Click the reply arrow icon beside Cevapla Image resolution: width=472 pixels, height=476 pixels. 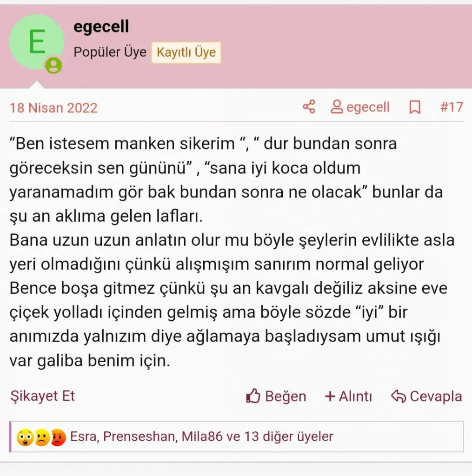coord(399,396)
